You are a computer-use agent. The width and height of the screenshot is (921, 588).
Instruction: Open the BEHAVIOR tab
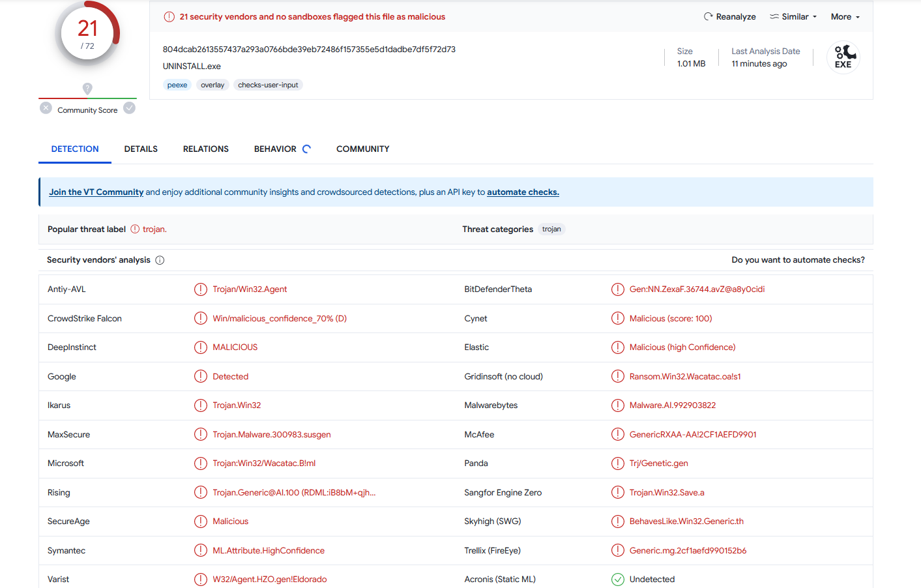(275, 149)
